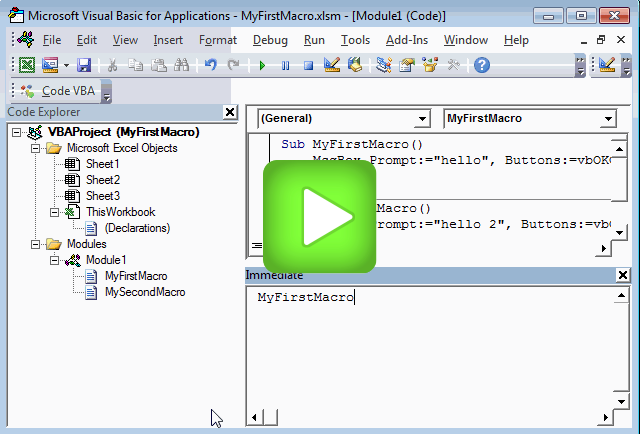Select Sheet3 in Code Explorer
Image resolution: width=640 pixels, height=434 pixels.
click(x=102, y=196)
